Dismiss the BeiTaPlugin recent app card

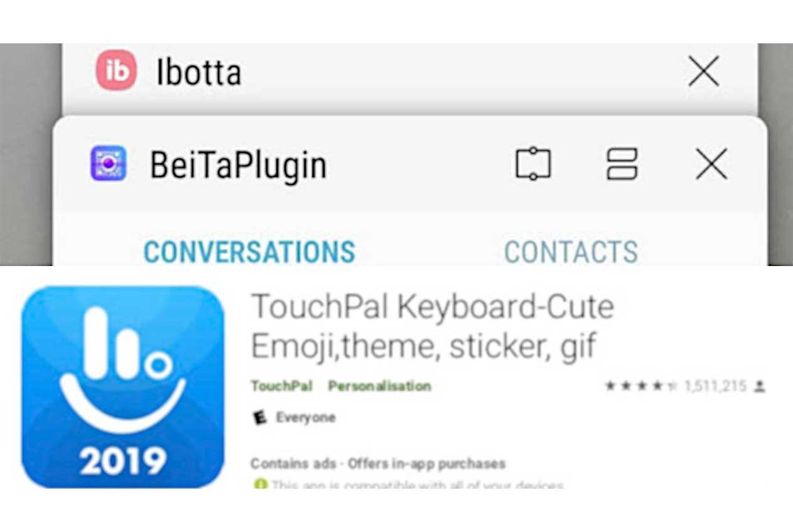click(711, 164)
